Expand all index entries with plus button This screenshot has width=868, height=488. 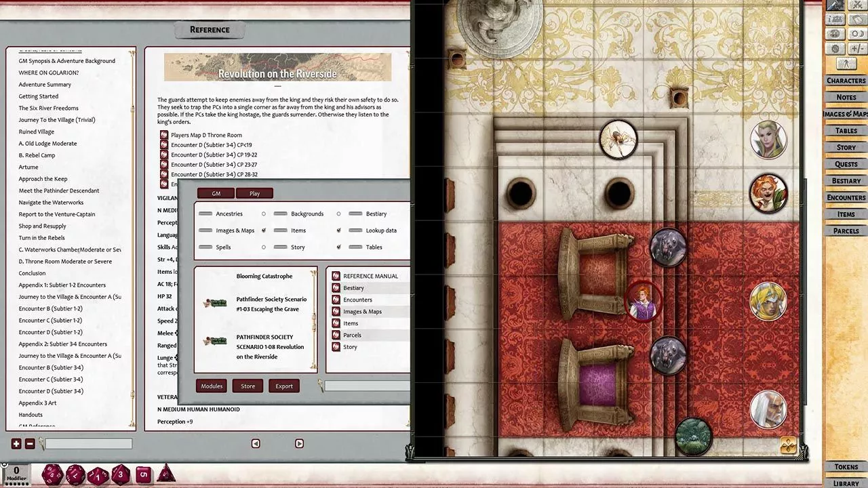[16, 444]
